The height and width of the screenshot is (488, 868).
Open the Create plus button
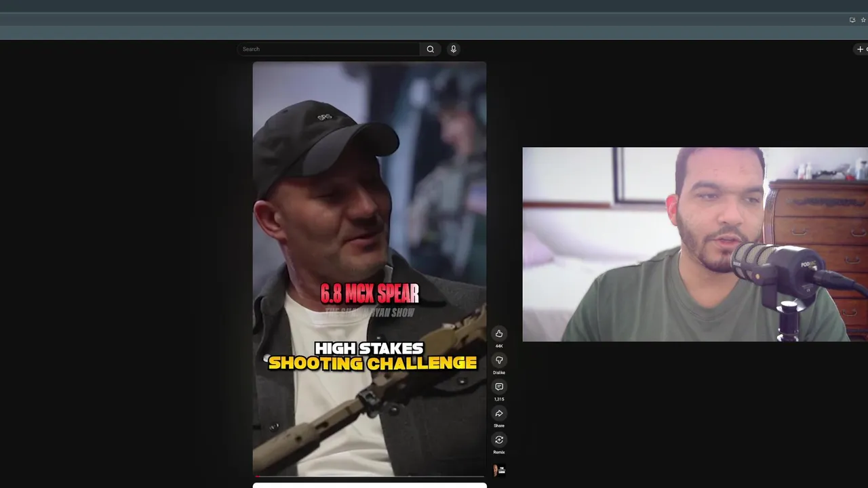861,49
